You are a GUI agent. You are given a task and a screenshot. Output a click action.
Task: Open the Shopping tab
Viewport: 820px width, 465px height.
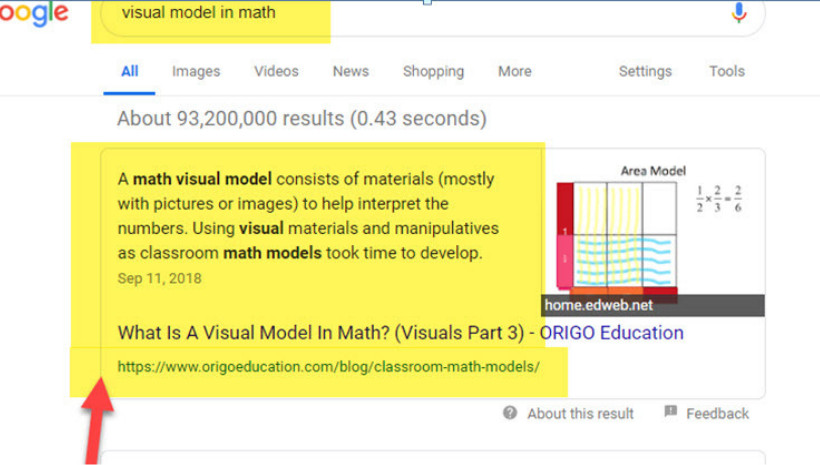coord(433,71)
